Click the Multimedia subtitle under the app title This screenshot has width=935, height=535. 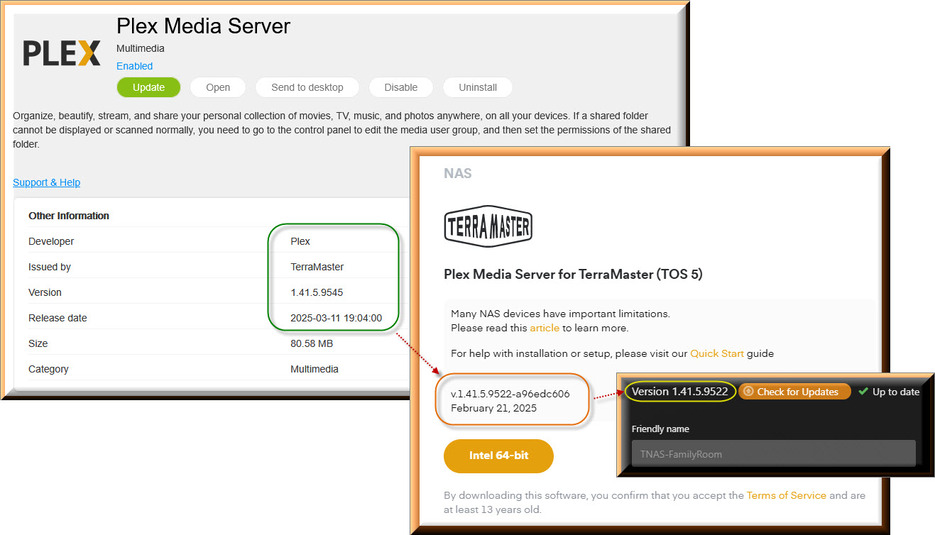[140, 48]
